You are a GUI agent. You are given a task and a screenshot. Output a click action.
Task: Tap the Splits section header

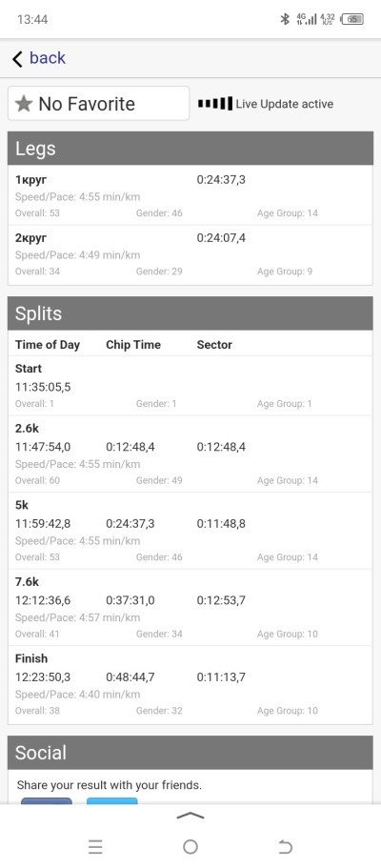click(190, 313)
